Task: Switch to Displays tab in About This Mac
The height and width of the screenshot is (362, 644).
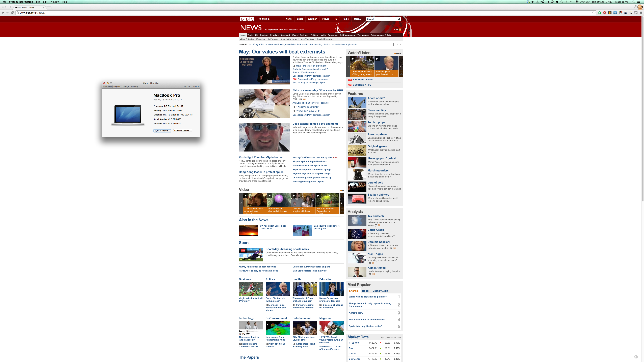Action: click(117, 86)
